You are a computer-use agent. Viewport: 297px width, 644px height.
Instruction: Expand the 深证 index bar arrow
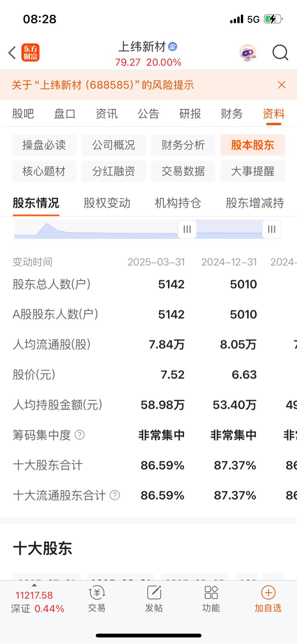click(x=34, y=585)
